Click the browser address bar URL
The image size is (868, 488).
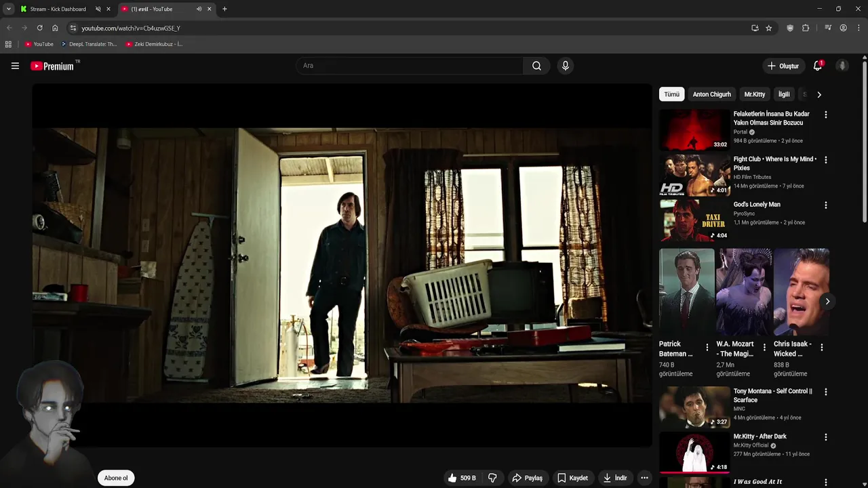click(131, 28)
